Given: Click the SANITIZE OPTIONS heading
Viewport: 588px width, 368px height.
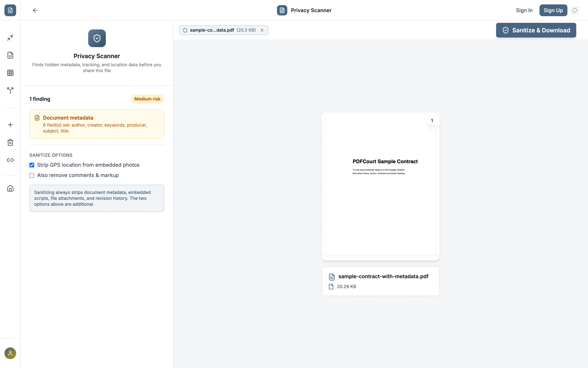Looking at the screenshot, I should tap(51, 155).
